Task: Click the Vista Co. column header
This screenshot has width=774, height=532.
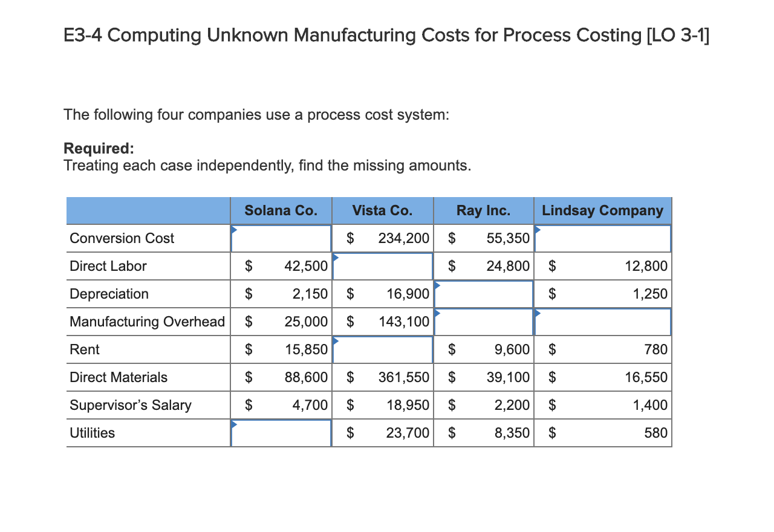Action: [x=382, y=210]
